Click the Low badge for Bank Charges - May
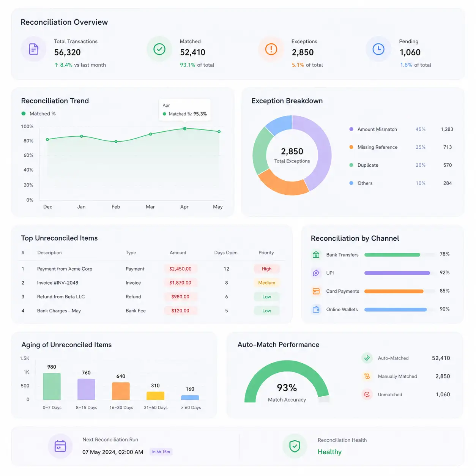476x476 pixels. pyautogui.click(x=266, y=311)
